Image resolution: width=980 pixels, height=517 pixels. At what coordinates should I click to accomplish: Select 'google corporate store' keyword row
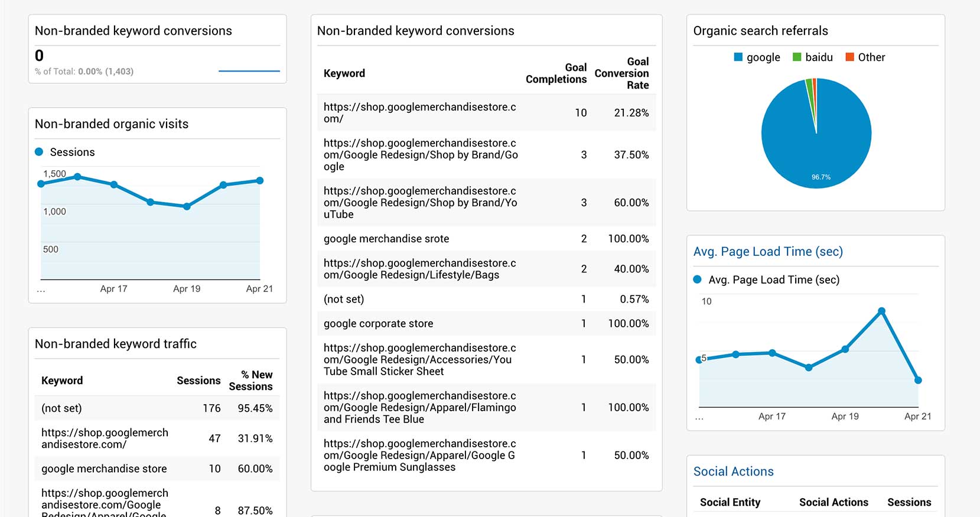tap(486, 323)
